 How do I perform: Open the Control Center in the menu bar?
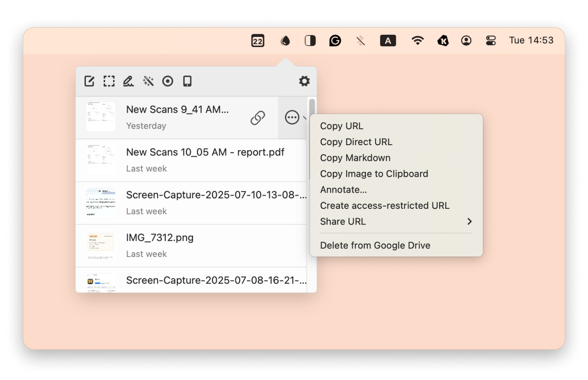[491, 41]
